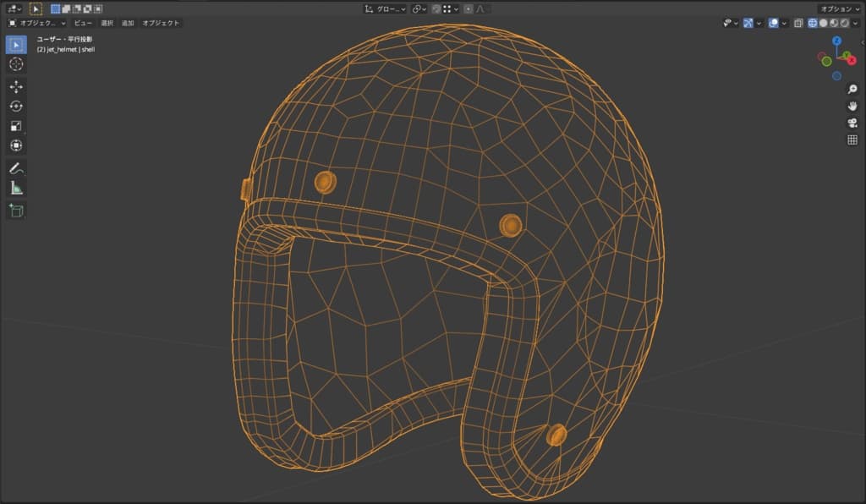Switch to Material Preview shading
Screen dimensions: 866x504
pyautogui.click(x=834, y=23)
